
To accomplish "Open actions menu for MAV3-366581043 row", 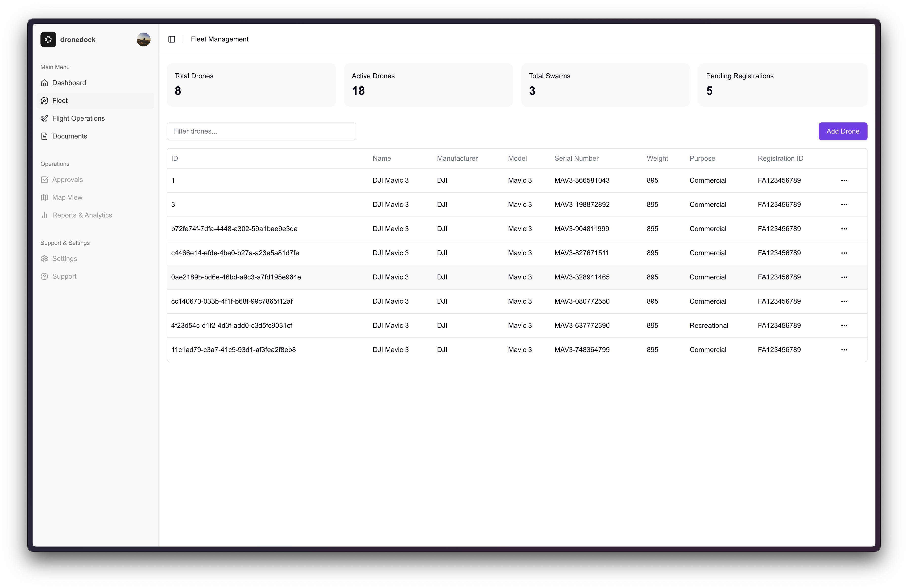I will coord(844,180).
